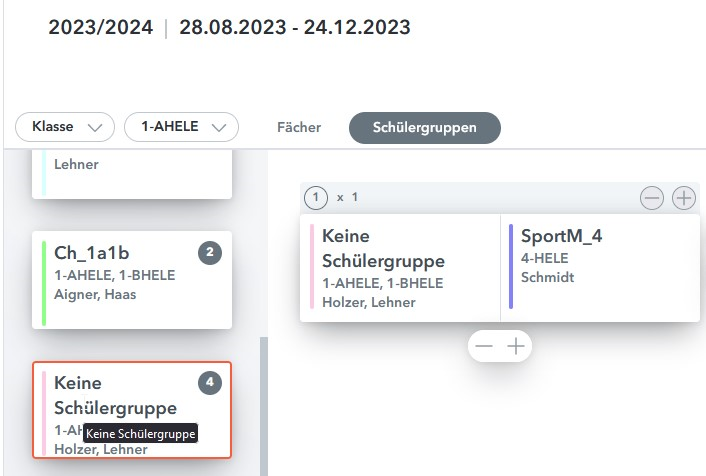This screenshot has width=706, height=476.
Task: Click the partially visible Lehner card
Action: 132,174
